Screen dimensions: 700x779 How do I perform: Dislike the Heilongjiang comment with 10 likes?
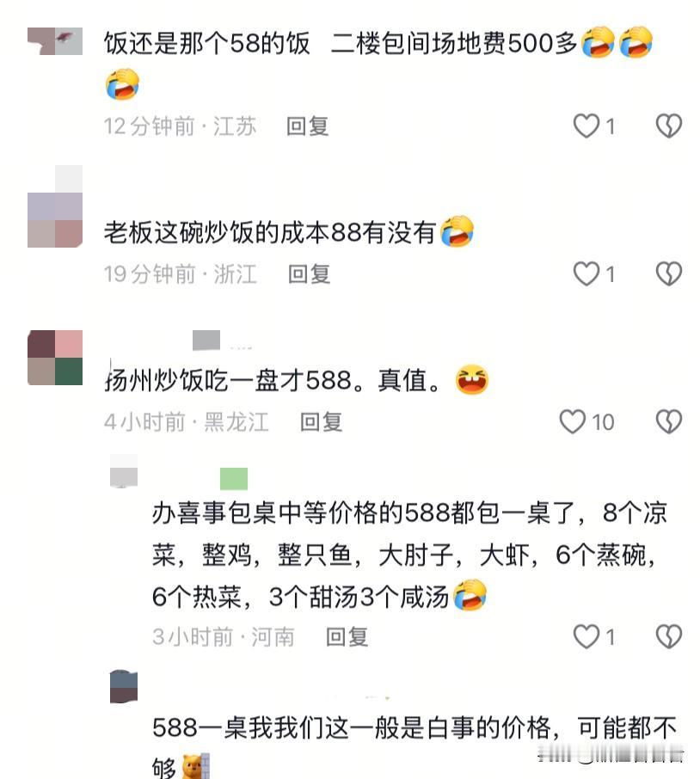point(669,422)
